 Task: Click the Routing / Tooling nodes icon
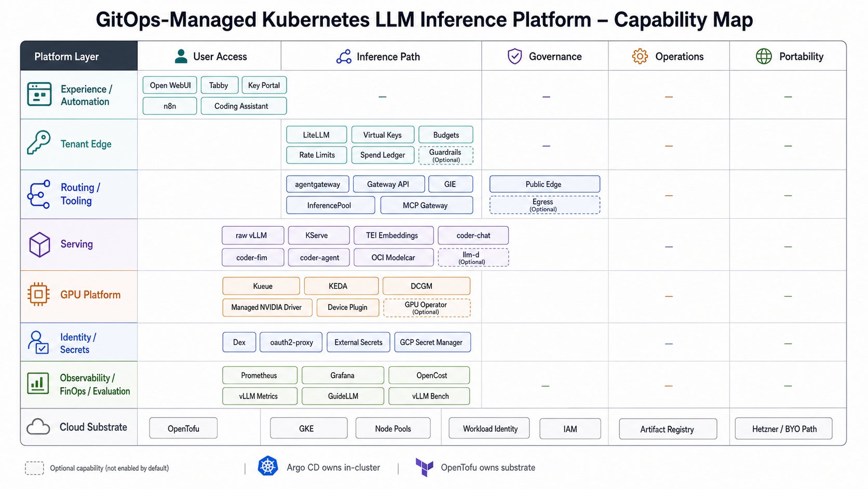(x=38, y=194)
